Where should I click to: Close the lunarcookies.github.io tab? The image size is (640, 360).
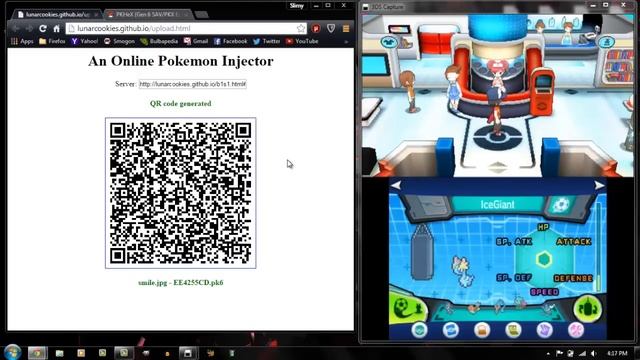click(x=96, y=14)
